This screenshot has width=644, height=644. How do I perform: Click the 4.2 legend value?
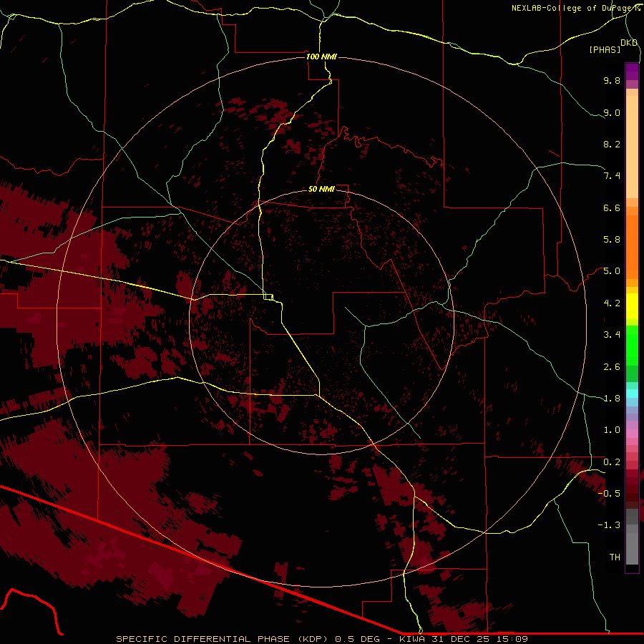(612, 303)
